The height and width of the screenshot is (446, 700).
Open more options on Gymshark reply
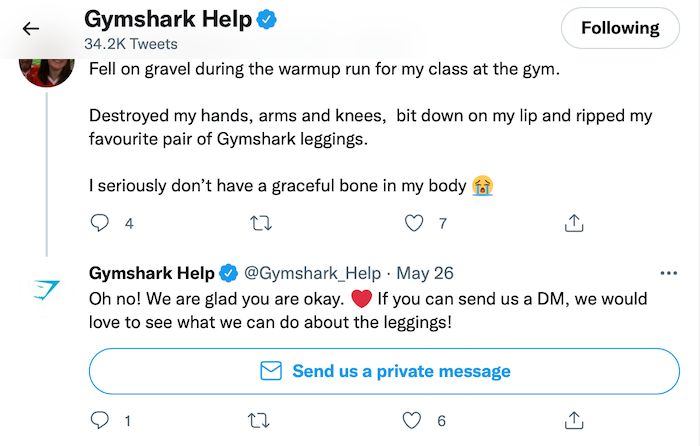pos(669,273)
